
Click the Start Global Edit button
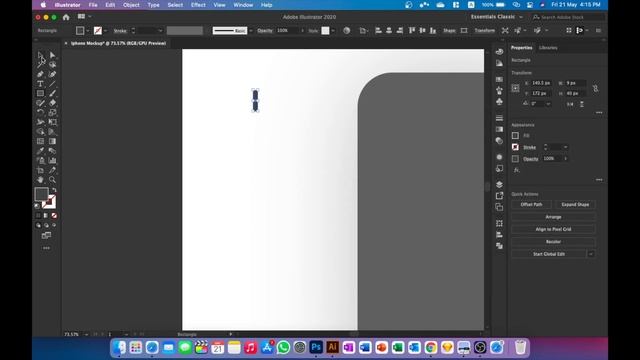[549, 254]
